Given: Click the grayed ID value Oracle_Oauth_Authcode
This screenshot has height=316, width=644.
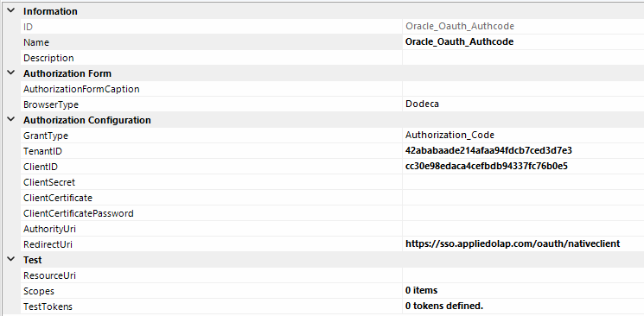Looking at the screenshot, I should tap(460, 27).
